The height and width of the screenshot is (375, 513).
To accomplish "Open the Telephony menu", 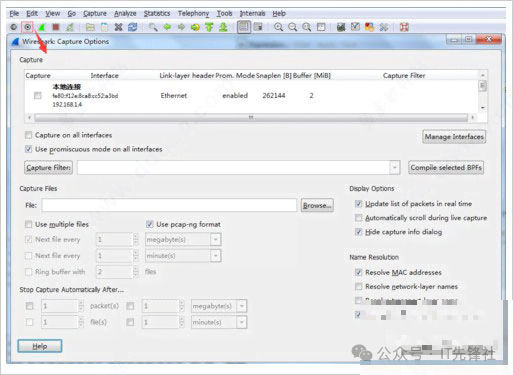I will click(193, 13).
